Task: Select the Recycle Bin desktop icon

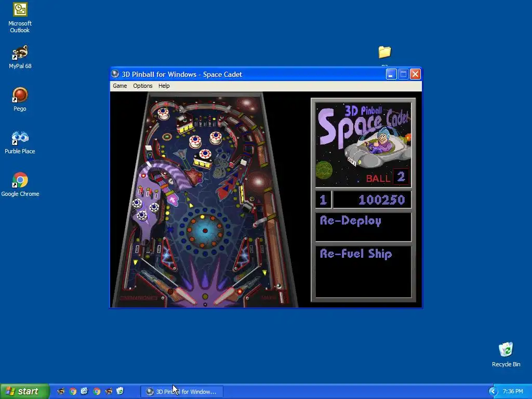Action: 506,354
